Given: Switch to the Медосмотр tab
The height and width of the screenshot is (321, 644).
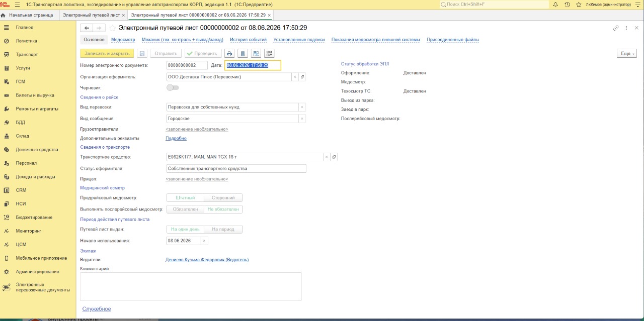Looking at the screenshot, I should tap(123, 40).
